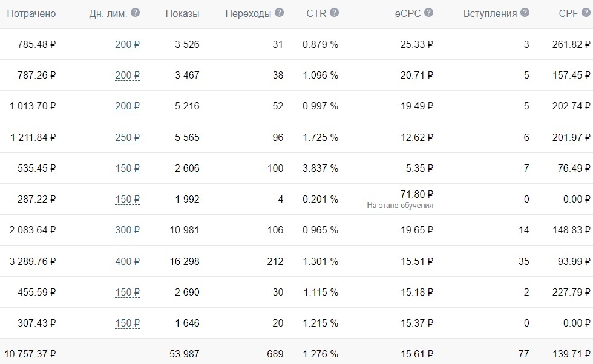Click the Вступления column header label
This screenshot has width=593, height=364.
490,14
